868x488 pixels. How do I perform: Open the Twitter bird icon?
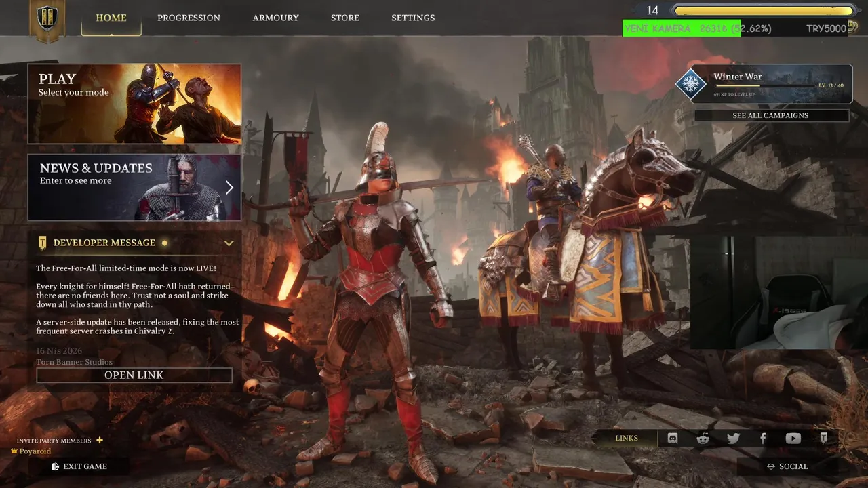click(733, 439)
